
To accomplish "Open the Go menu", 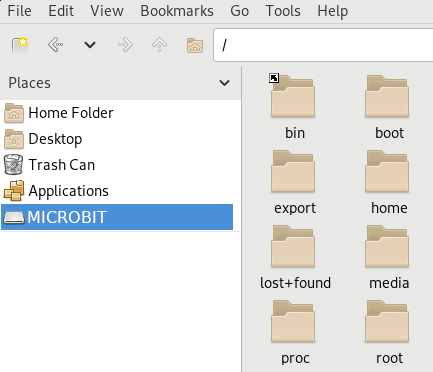I will coord(239,11).
